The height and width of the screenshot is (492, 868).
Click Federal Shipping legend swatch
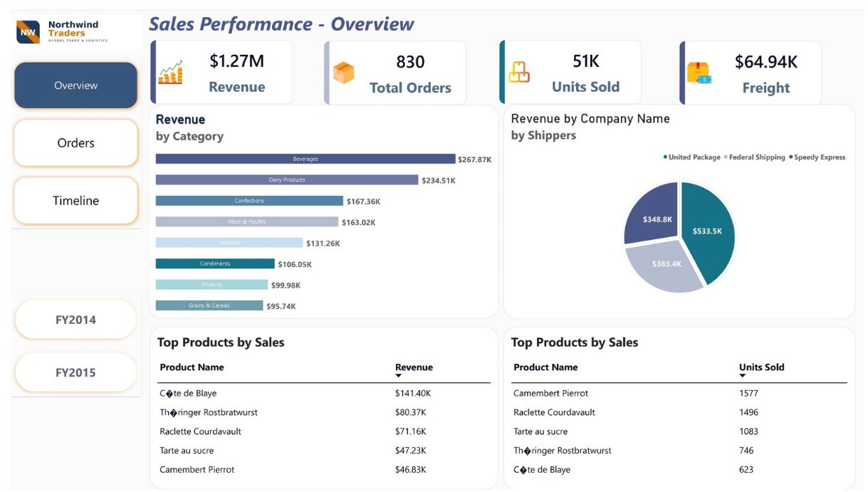point(726,157)
